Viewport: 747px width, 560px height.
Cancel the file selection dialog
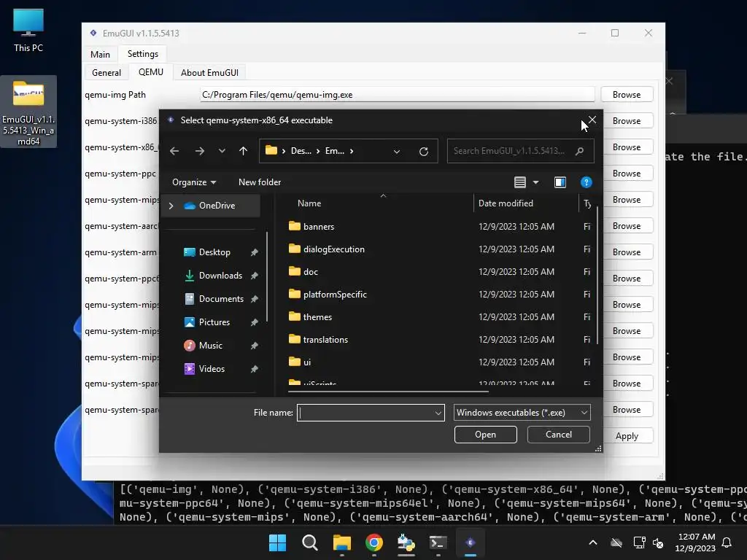coord(558,435)
